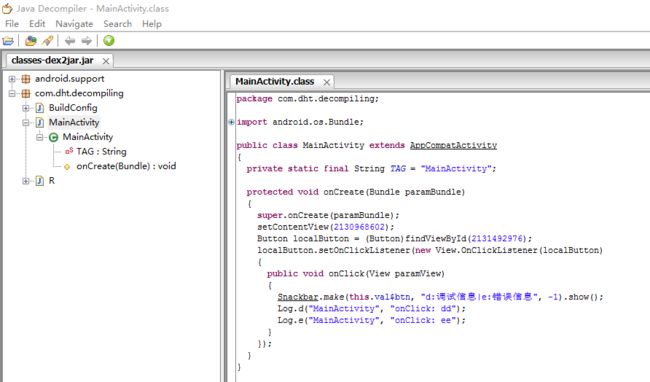Go forward with the right arrow icon
650x382 pixels.
click(86, 41)
